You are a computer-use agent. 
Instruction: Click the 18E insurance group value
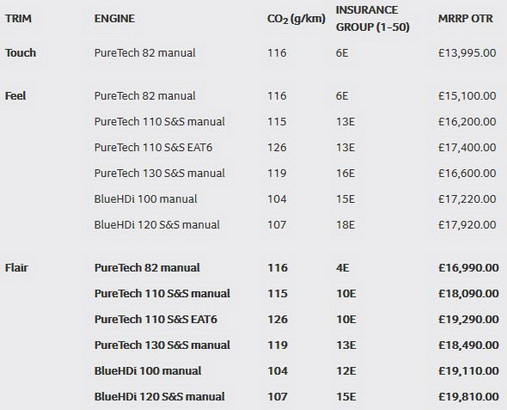[x=345, y=225]
